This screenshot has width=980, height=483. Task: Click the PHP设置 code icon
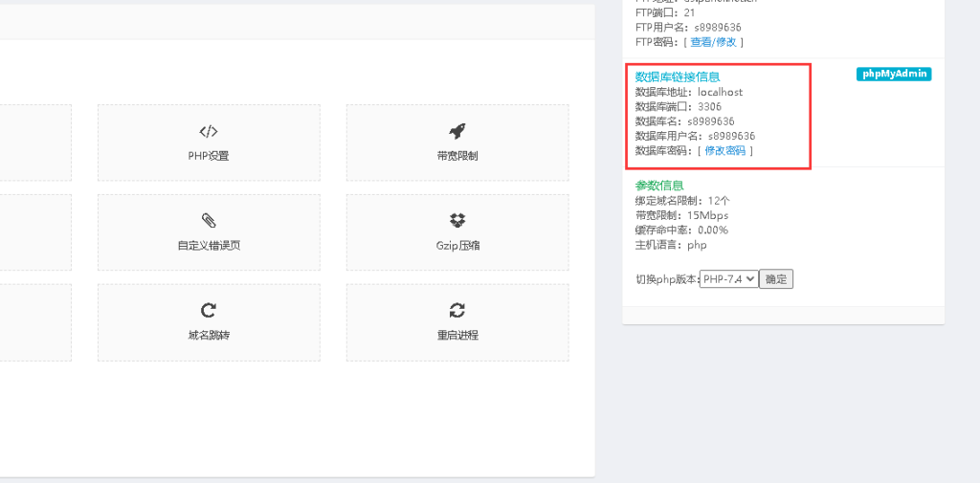pos(209,131)
